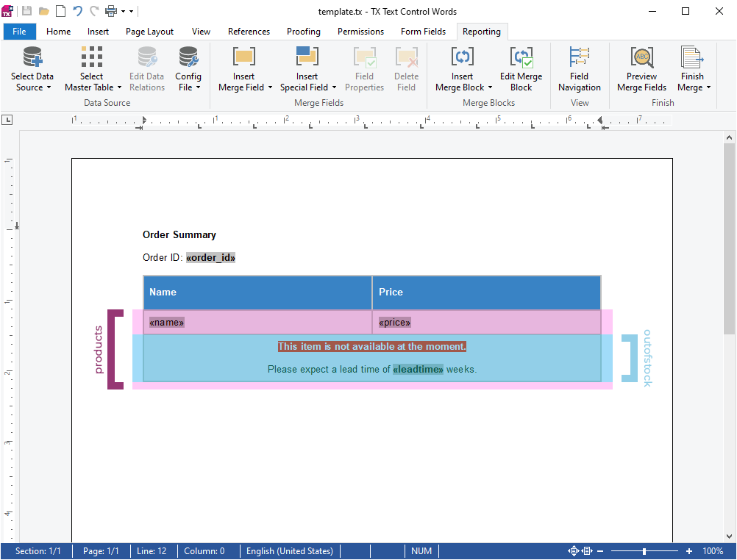Click the Print icon in the title bar

click(x=111, y=11)
